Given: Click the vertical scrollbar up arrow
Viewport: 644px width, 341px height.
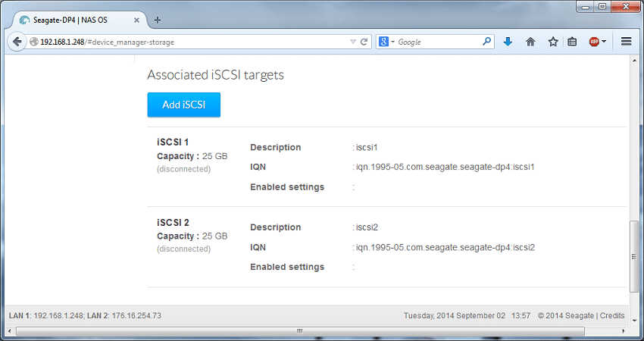Looking at the screenshot, I should [x=635, y=61].
